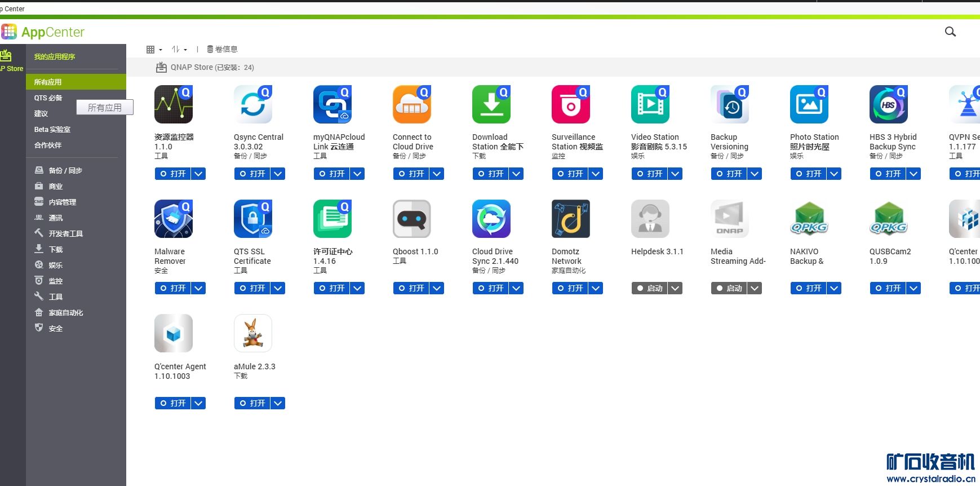Switch to Beta 实验室 section

point(52,129)
